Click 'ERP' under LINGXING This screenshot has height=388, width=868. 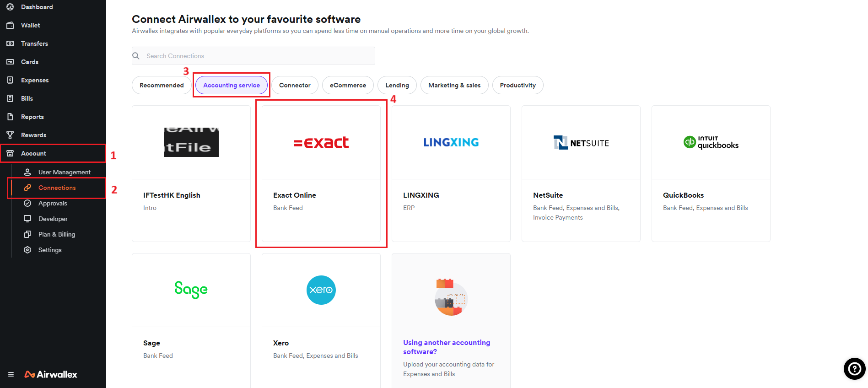[x=409, y=208]
